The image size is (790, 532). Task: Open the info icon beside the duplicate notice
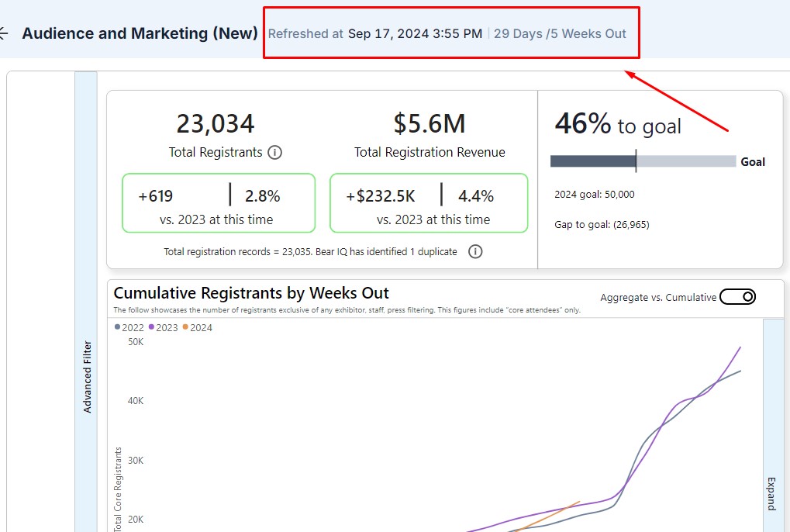point(475,252)
